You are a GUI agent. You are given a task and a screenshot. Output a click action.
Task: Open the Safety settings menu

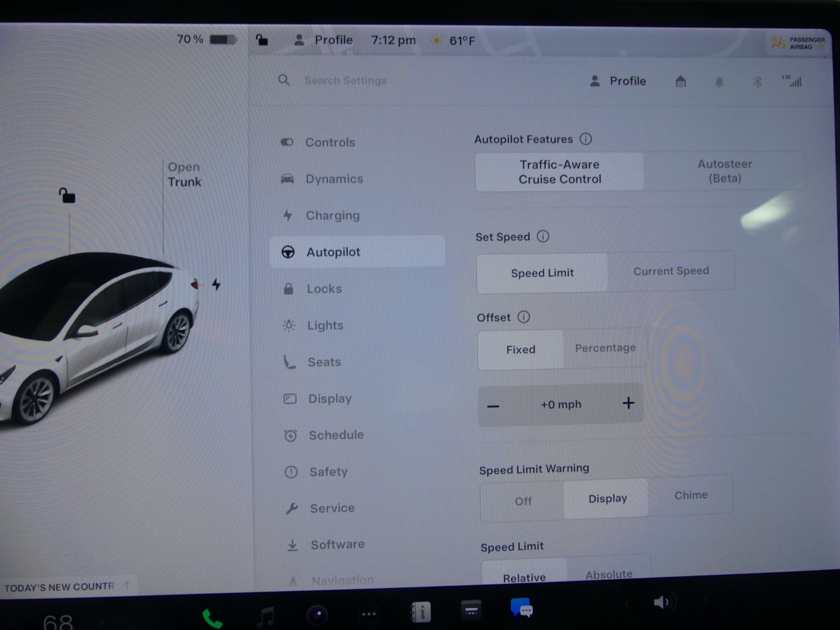328,471
